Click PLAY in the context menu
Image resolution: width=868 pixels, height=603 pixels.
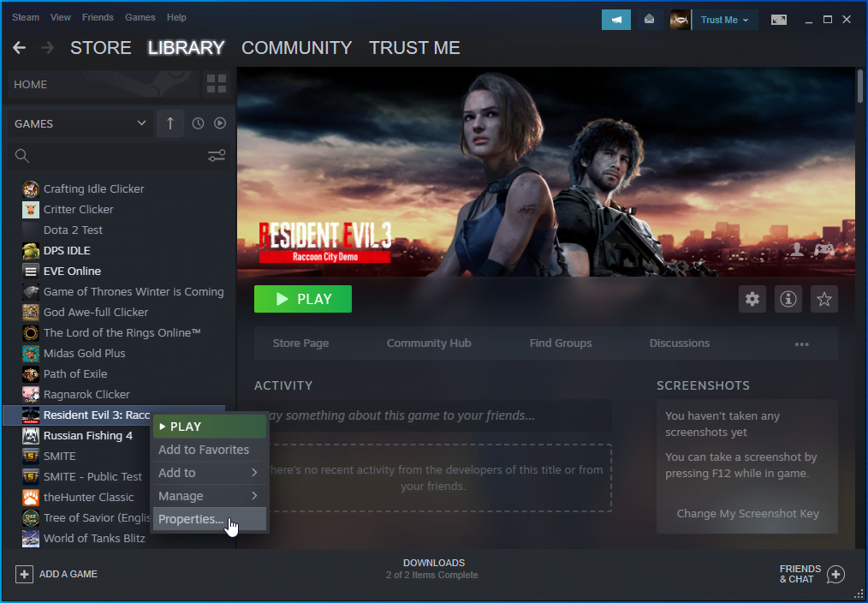point(209,427)
